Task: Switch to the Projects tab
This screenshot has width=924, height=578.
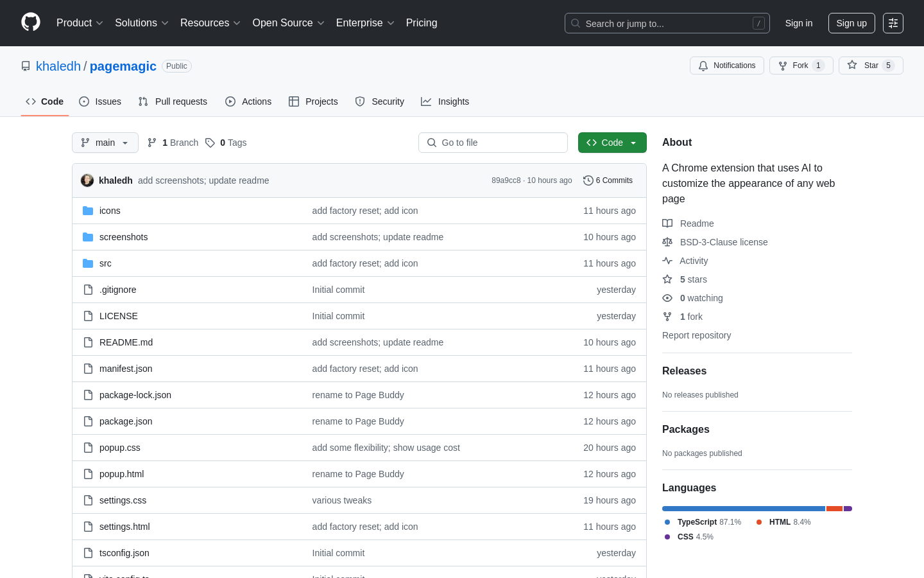Action: point(313,101)
